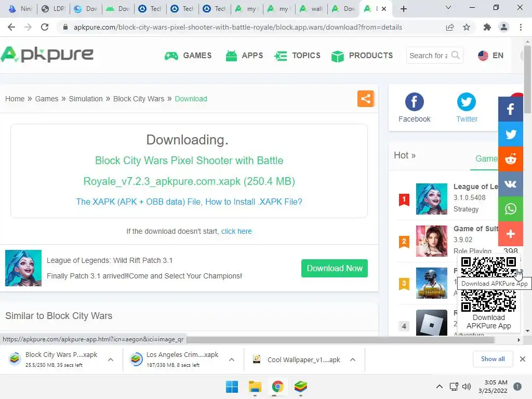Share on Facebook via the round Facebook icon
532x399 pixels.
(x=414, y=102)
